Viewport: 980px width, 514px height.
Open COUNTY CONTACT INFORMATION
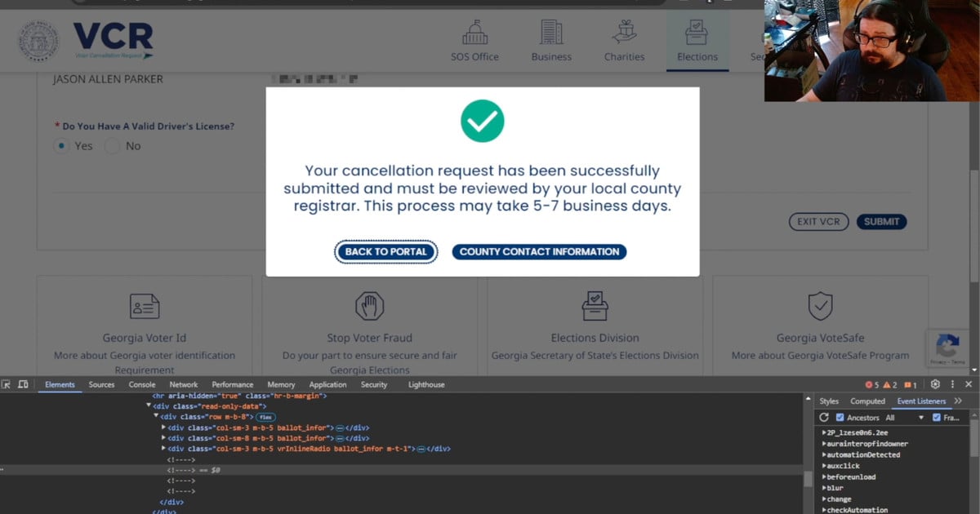(539, 251)
